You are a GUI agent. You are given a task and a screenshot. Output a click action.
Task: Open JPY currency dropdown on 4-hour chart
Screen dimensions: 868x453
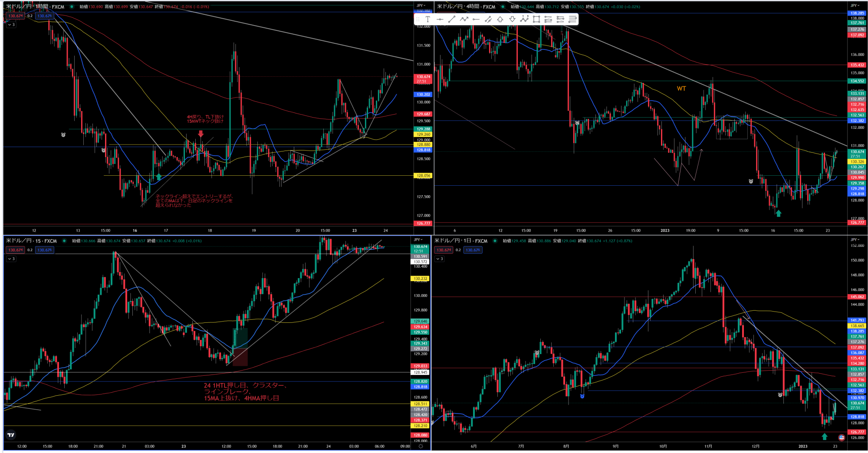(x=855, y=6)
